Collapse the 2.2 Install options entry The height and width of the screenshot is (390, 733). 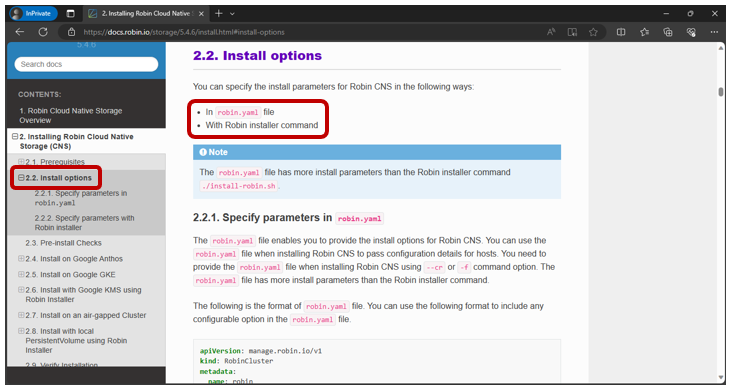tap(21, 178)
